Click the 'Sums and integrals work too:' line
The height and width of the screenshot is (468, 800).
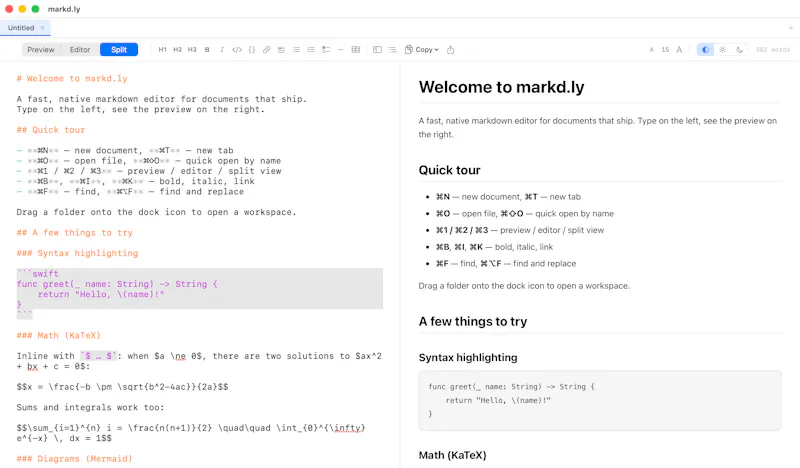90,407
